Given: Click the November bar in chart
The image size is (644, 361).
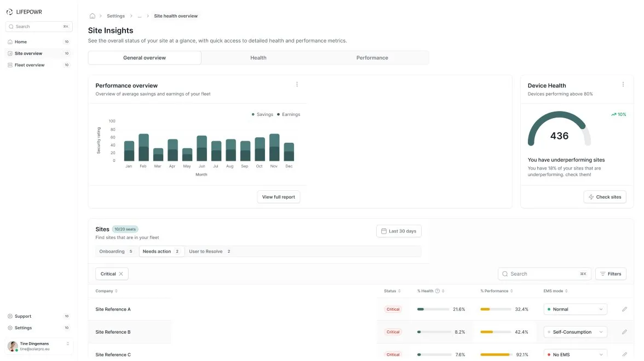Looking at the screenshot, I should tap(274, 147).
